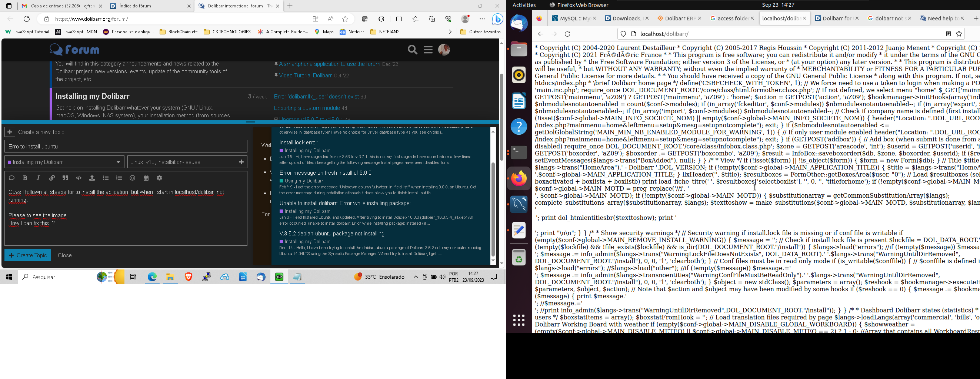Switch to the Índice do fórum tab in Edge
The width and height of the screenshot is (980, 379).
pos(150,6)
